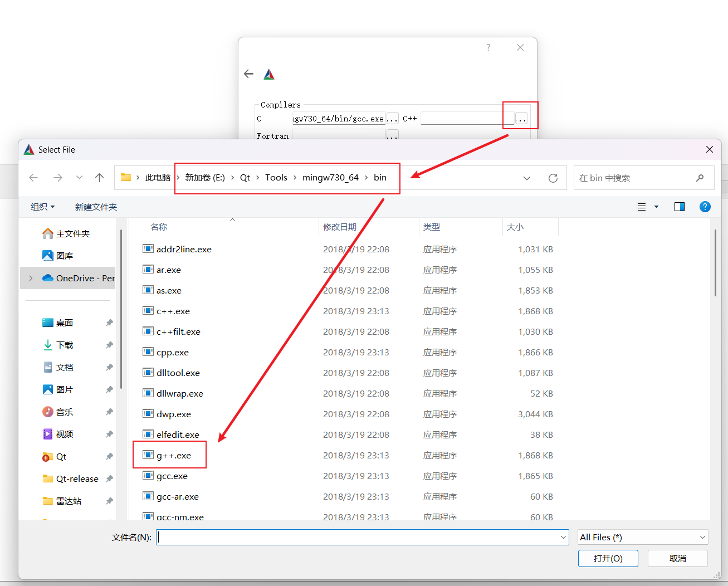Click the Up one level arrow

(100, 178)
